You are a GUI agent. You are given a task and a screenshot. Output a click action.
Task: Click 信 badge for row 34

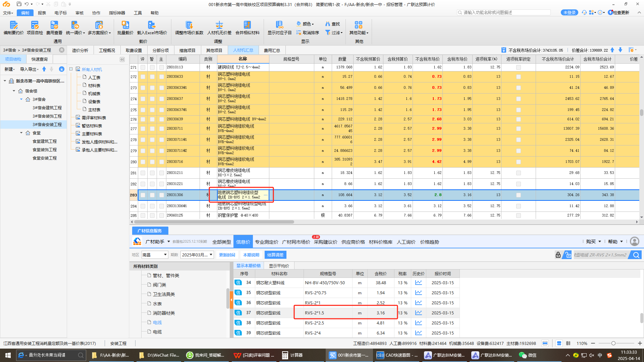pos(238,283)
